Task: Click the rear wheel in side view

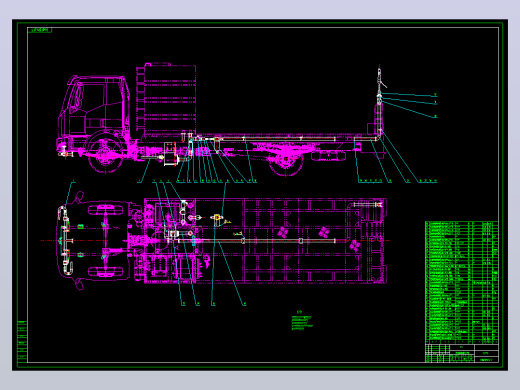Action: click(286, 159)
